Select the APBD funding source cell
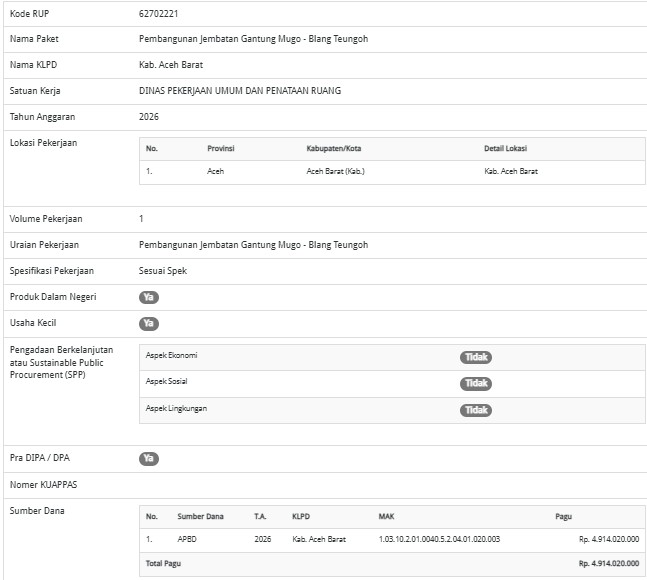647x580 pixels. pos(189,539)
